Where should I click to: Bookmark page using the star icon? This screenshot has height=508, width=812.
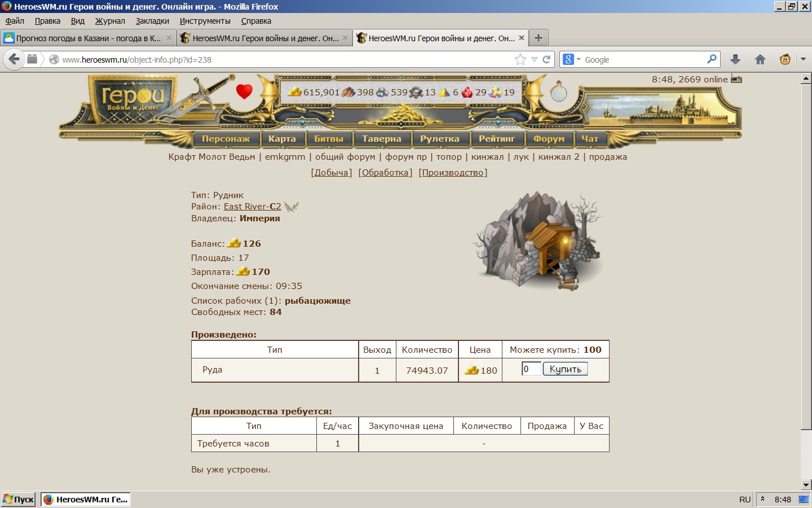coord(520,59)
